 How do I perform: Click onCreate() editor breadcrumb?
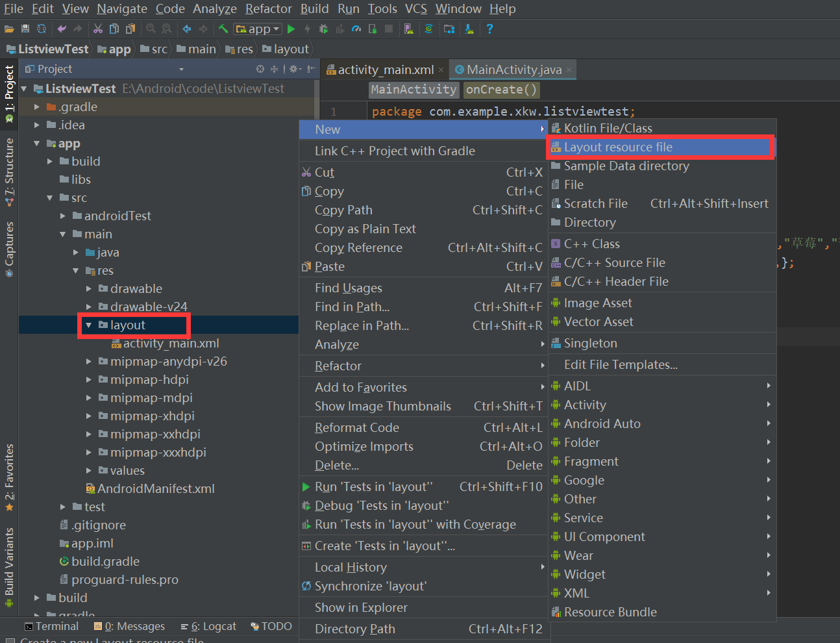pyautogui.click(x=502, y=90)
